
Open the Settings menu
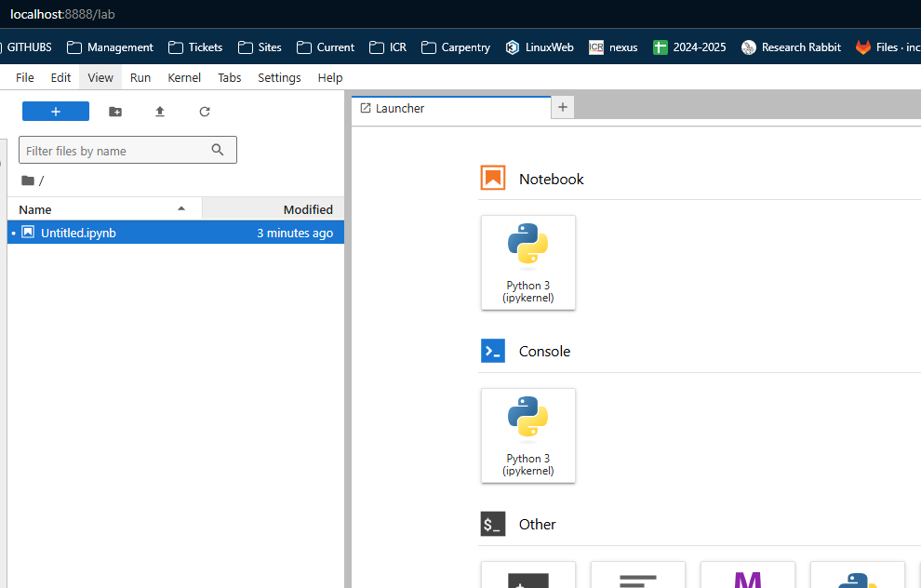click(279, 77)
